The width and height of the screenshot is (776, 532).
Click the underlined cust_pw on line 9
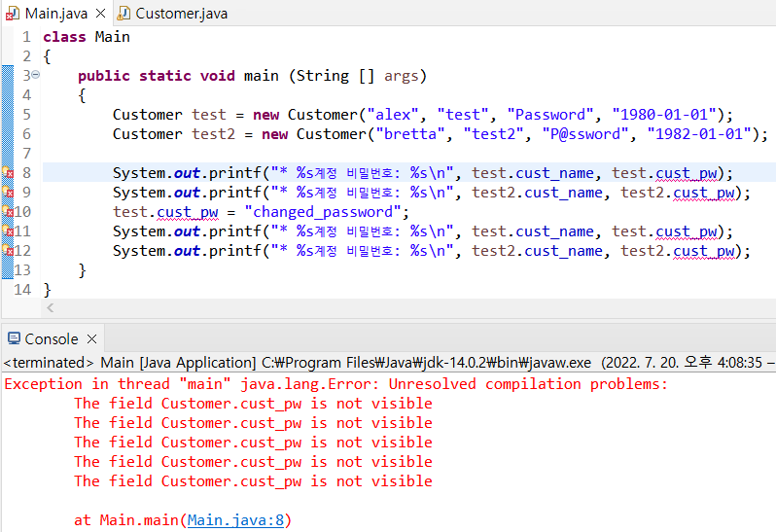click(704, 193)
